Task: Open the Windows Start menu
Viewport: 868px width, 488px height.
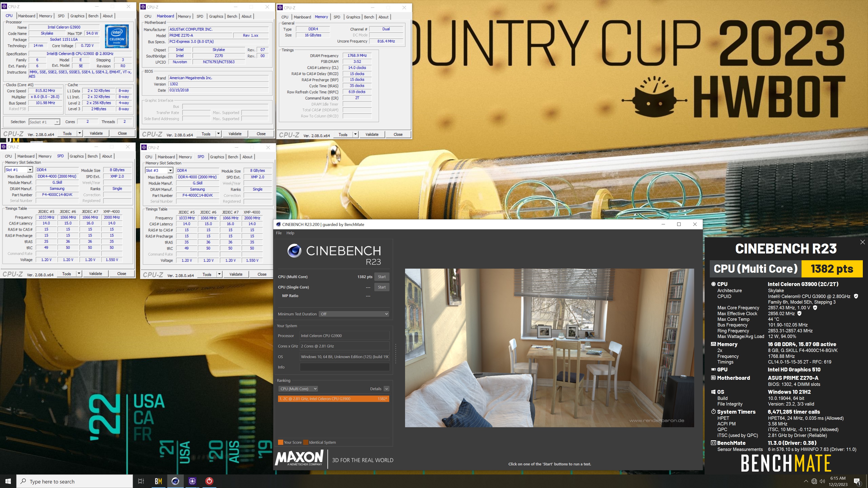Action: [8, 481]
